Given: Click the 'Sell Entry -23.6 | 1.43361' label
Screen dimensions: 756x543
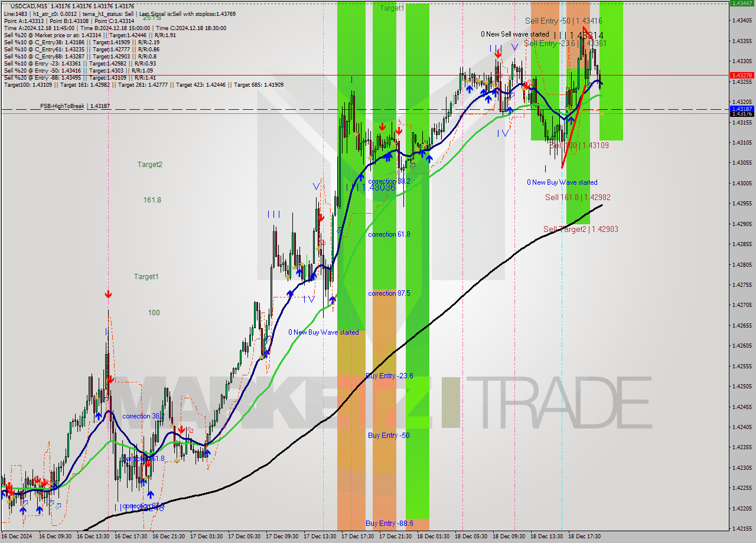Looking at the screenshot, I should (565, 43).
